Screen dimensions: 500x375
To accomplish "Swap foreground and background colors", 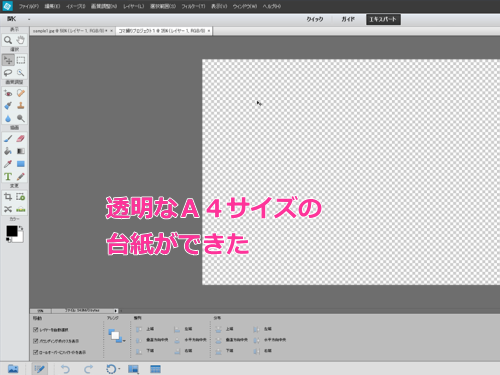I will [21, 228].
